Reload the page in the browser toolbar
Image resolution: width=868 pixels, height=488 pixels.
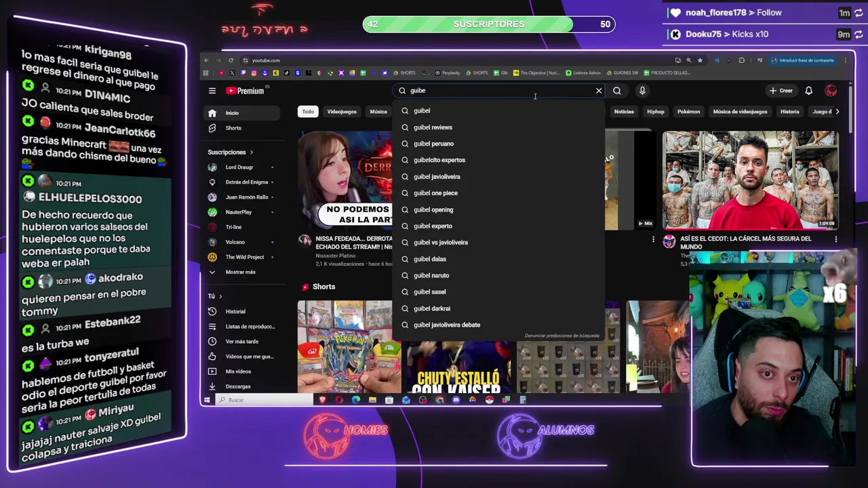click(231, 60)
